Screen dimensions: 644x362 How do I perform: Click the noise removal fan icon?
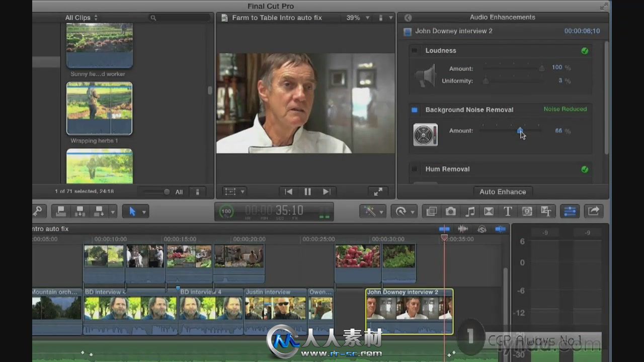tap(426, 135)
